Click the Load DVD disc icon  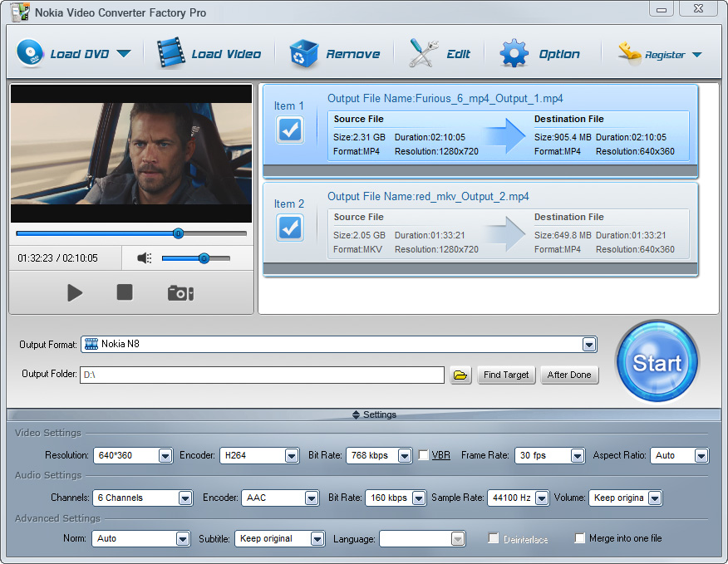(30, 53)
